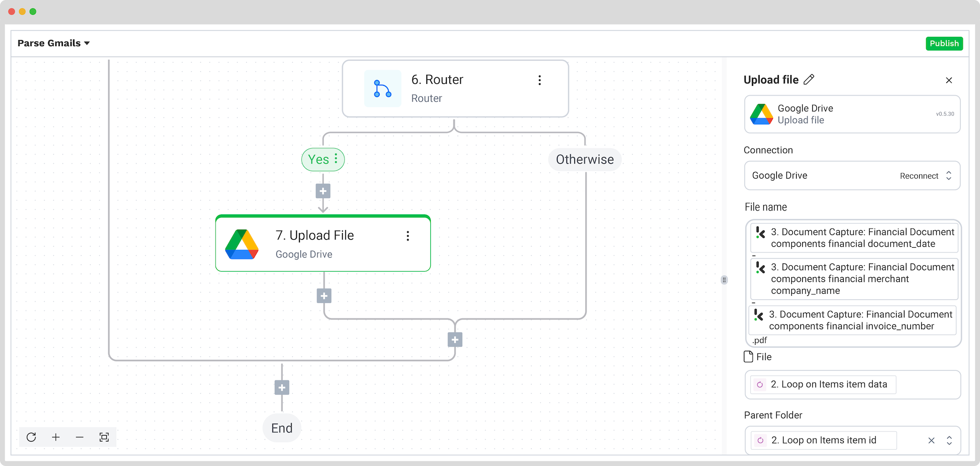This screenshot has width=980, height=466.
Task: Click the End node
Action: [282, 428]
